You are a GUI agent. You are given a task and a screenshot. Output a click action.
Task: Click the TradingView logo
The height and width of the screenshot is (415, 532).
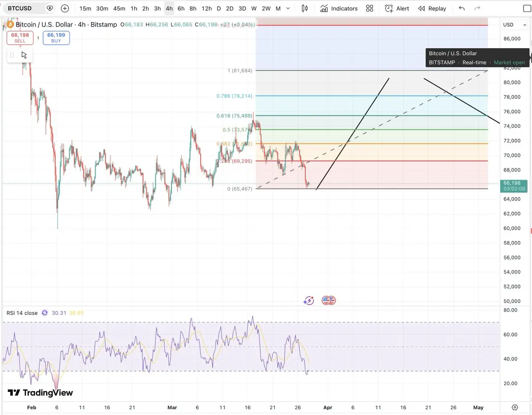coord(40,393)
